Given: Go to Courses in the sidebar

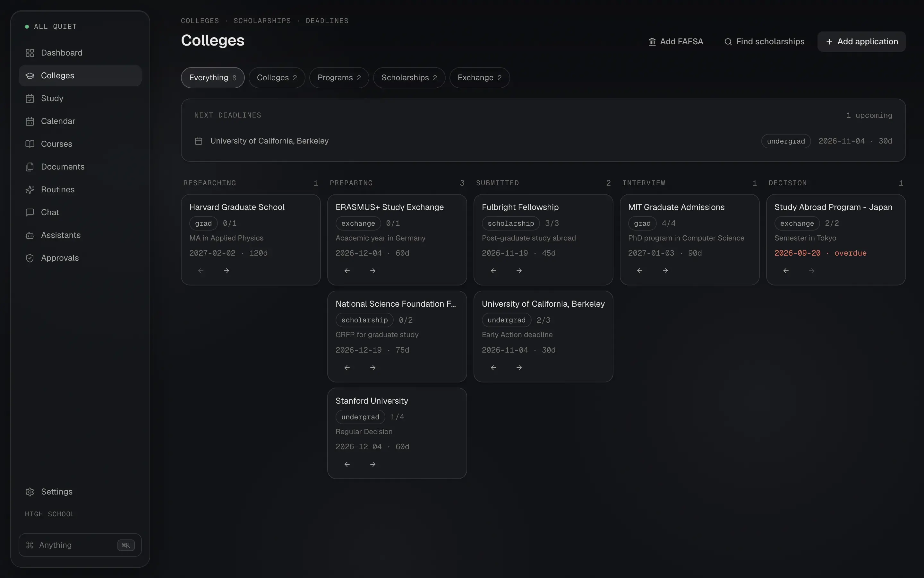Looking at the screenshot, I should (x=80, y=144).
